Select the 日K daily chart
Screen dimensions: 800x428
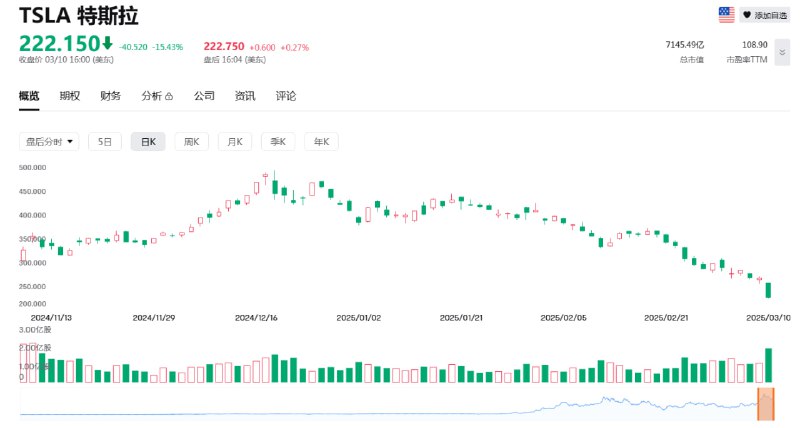pyautogui.click(x=148, y=142)
